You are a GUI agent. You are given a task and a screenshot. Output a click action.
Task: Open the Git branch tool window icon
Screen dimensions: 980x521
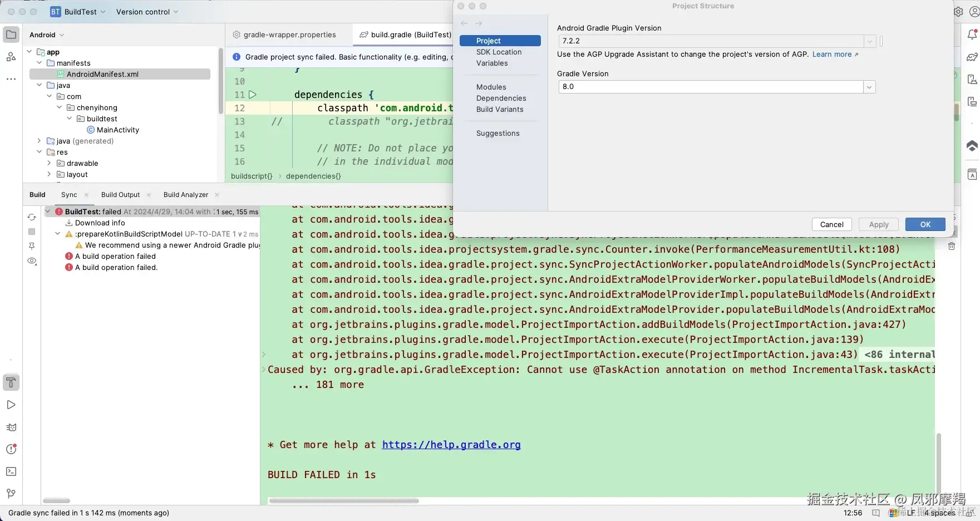point(11,494)
